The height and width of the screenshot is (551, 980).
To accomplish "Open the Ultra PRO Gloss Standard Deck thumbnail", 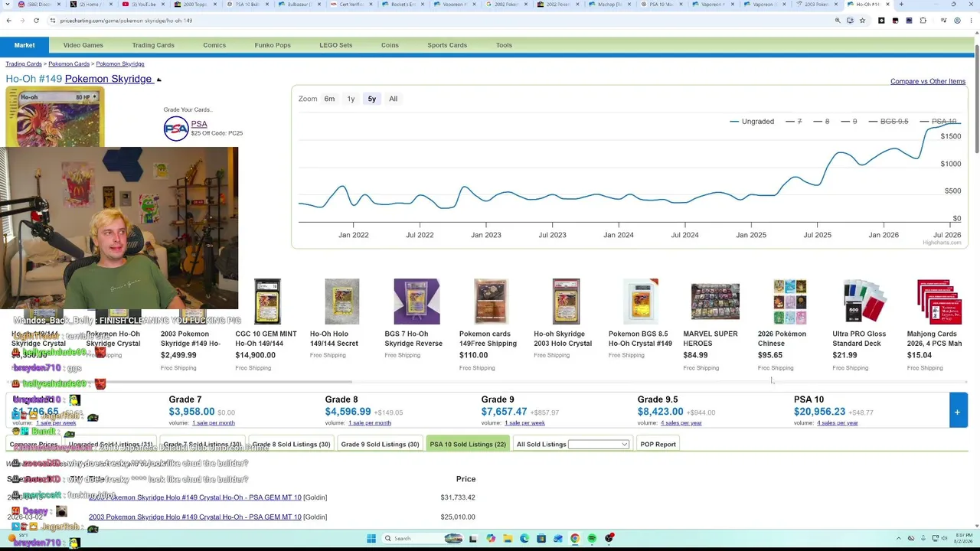I will pos(864,302).
